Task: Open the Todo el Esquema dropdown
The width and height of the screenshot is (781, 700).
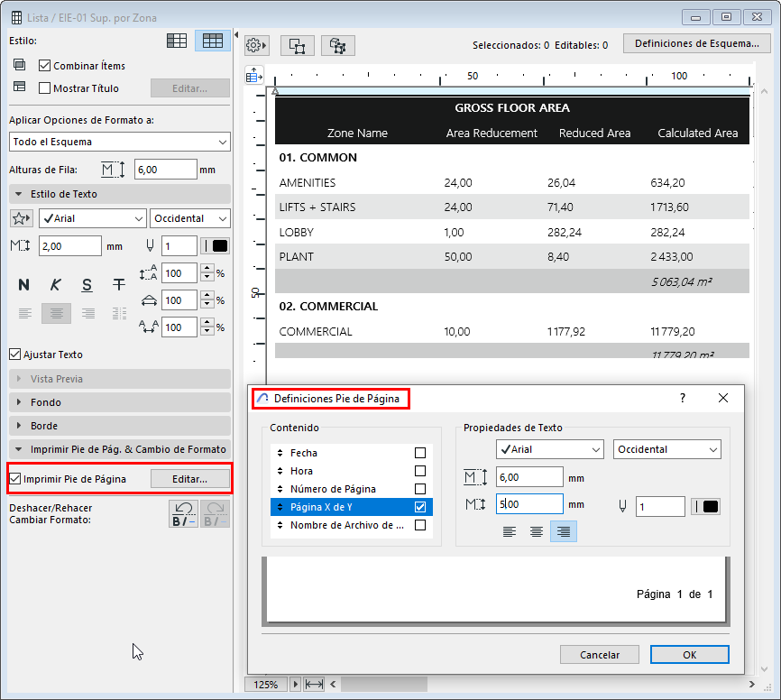Action: [119, 142]
